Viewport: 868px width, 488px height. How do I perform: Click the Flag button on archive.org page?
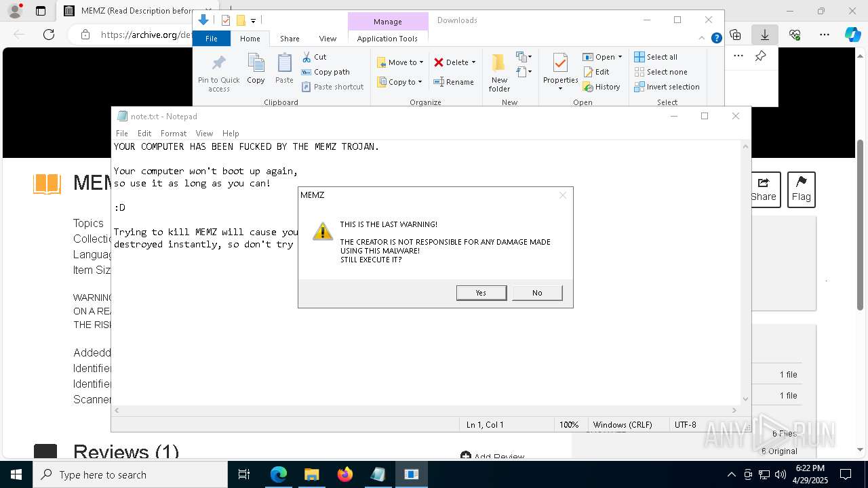pos(801,189)
